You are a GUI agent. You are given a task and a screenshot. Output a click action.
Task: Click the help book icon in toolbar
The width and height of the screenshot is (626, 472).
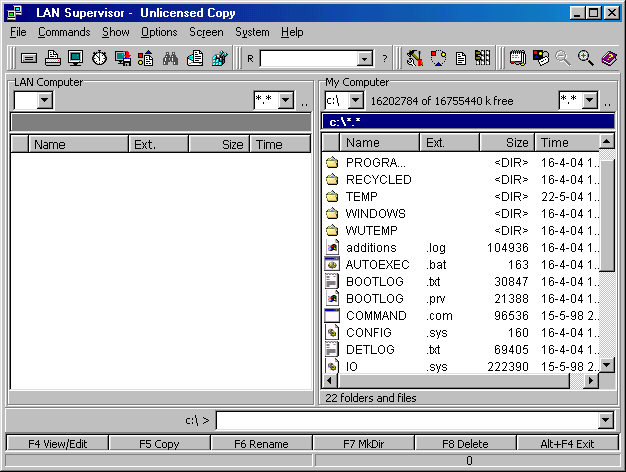609,59
